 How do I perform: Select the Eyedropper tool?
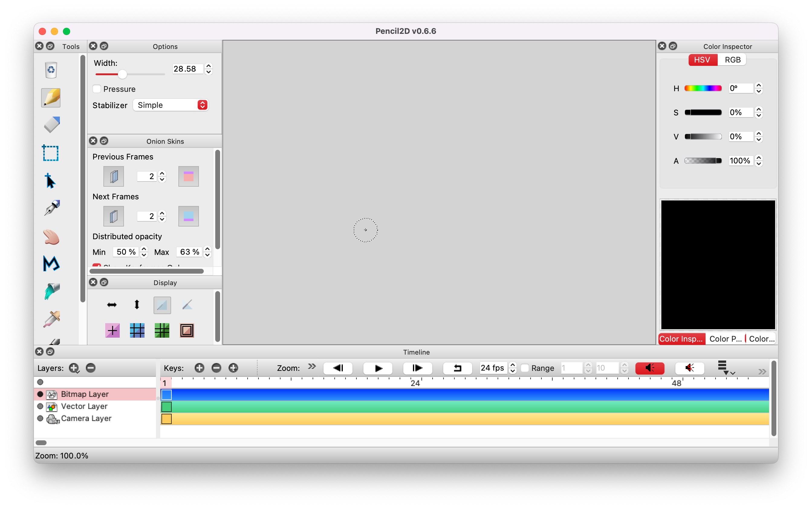(51, 319)
